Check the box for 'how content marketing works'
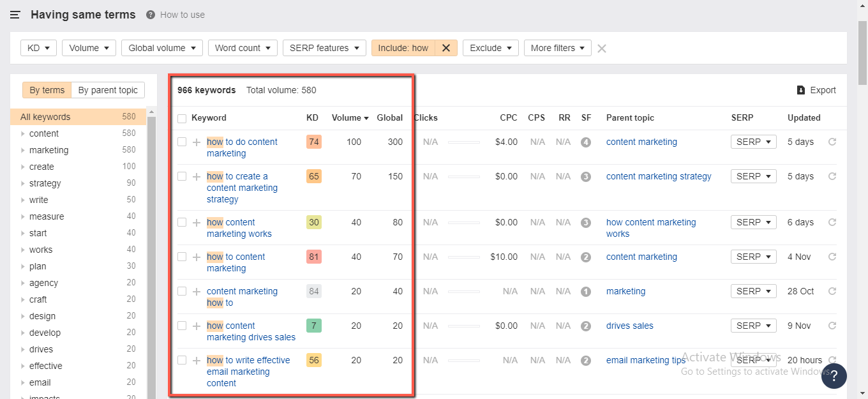This screenshot has width=868, height=399. coord(182,222)
